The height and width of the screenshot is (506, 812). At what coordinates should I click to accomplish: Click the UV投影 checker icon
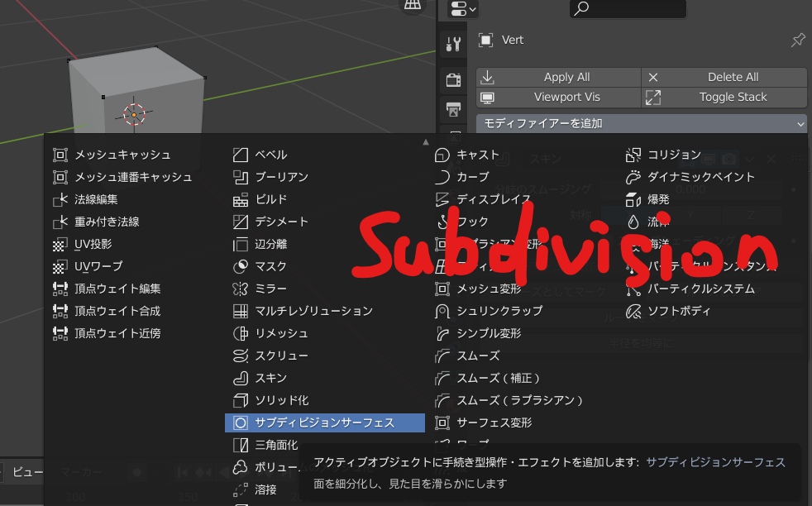pyautogui.click(x=60, y=244)
